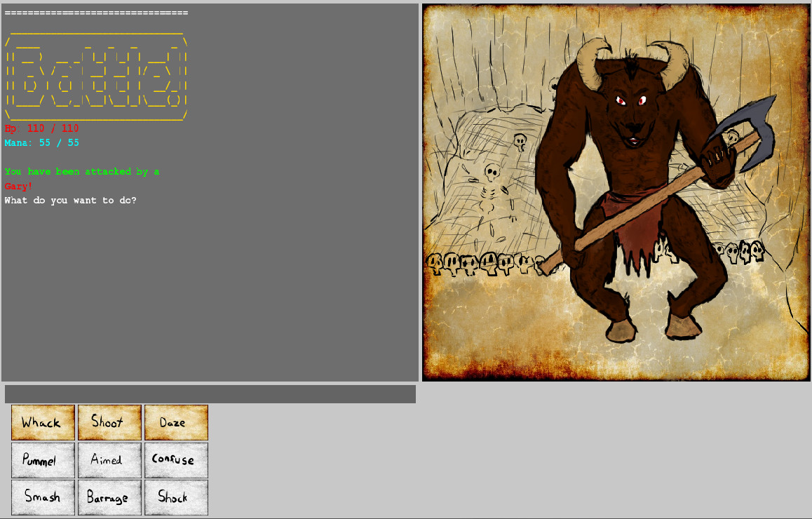Select the Pummel attack

pyautogui.click(x=43, y=460)
